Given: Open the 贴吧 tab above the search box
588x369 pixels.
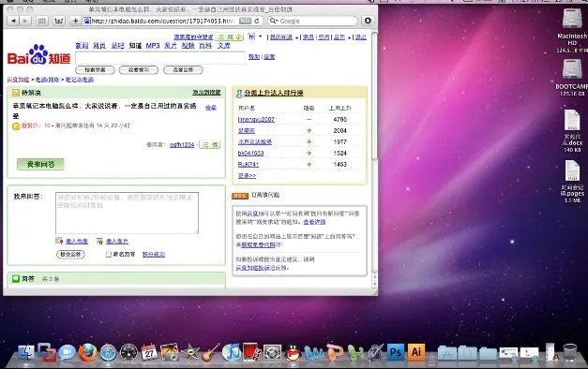Looking at the screenshot, I should click(117, 46).
